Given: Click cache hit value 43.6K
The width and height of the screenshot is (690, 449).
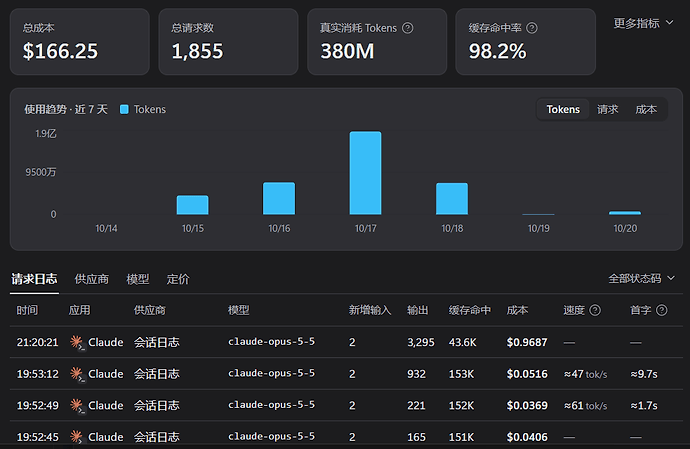Looking at the screenshot, I should [x=462, y=342].
